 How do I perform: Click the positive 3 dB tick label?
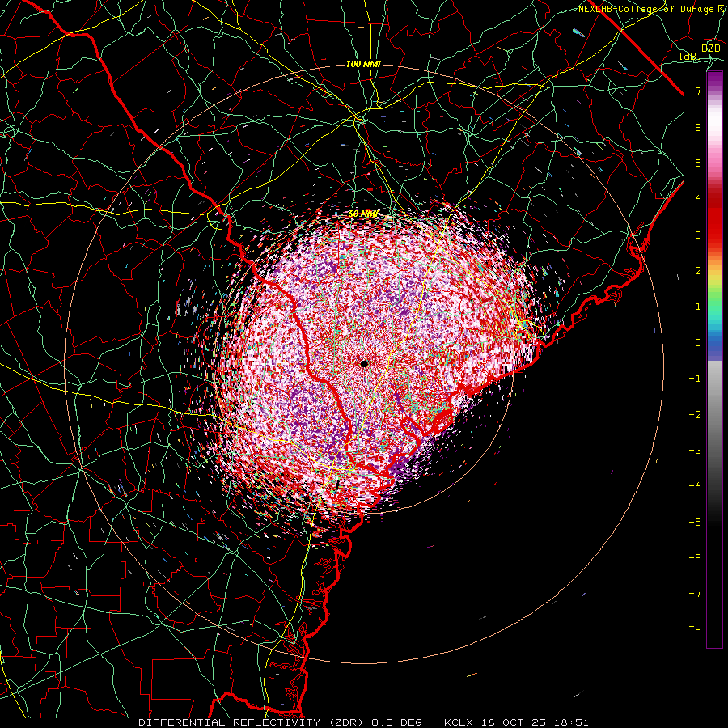pos(698,235)
